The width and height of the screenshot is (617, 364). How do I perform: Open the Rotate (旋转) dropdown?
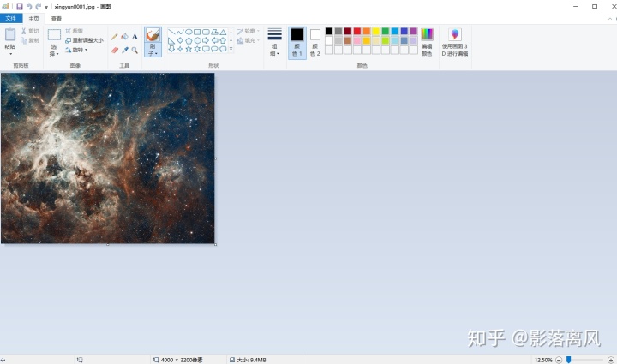pyautogui.click(x=76, y=50)
